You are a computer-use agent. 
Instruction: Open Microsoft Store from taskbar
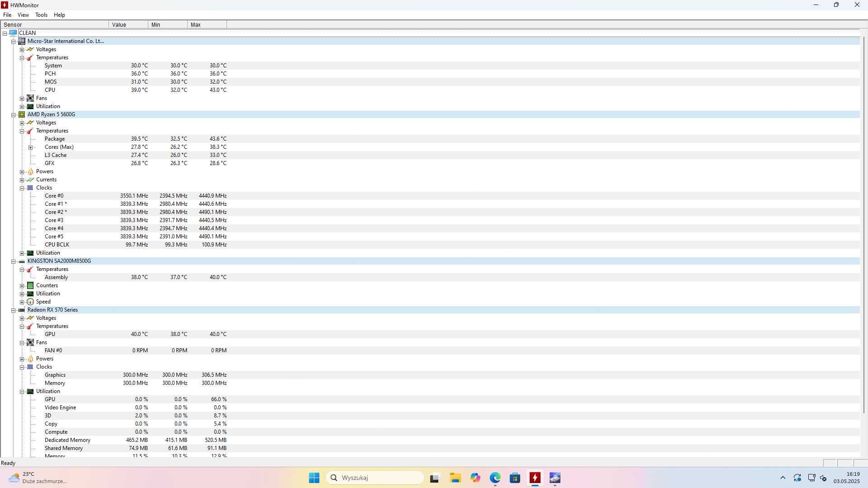coord(515,478)
